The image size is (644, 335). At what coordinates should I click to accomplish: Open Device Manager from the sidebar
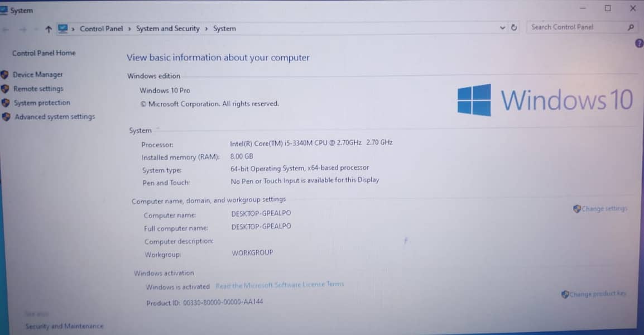coord(38,74)
